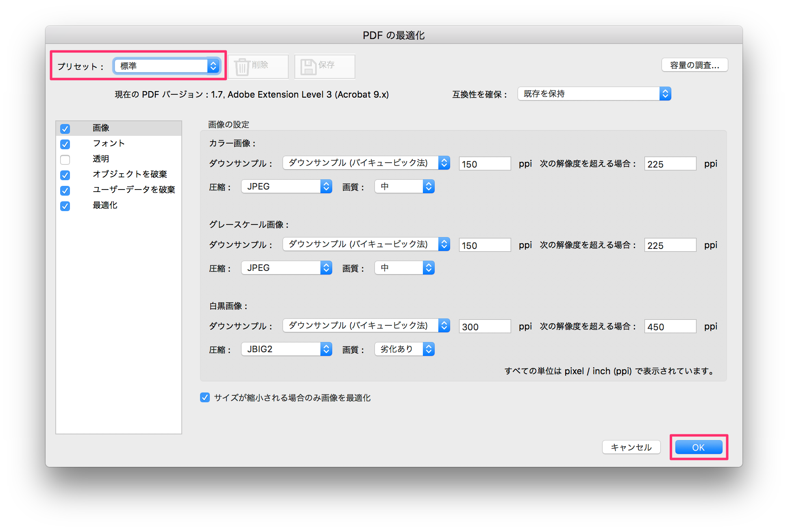Open the プリセット dropdown showing 標準
This screenshot has width=788, height=532.
167,66
